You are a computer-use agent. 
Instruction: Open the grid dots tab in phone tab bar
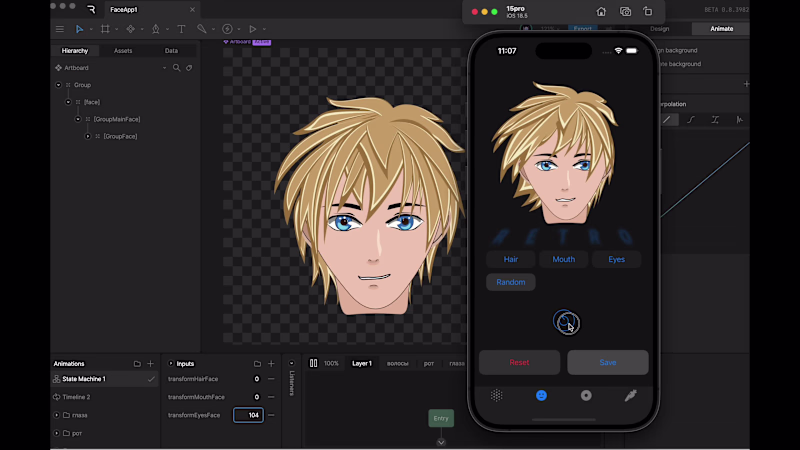(496, 395)
